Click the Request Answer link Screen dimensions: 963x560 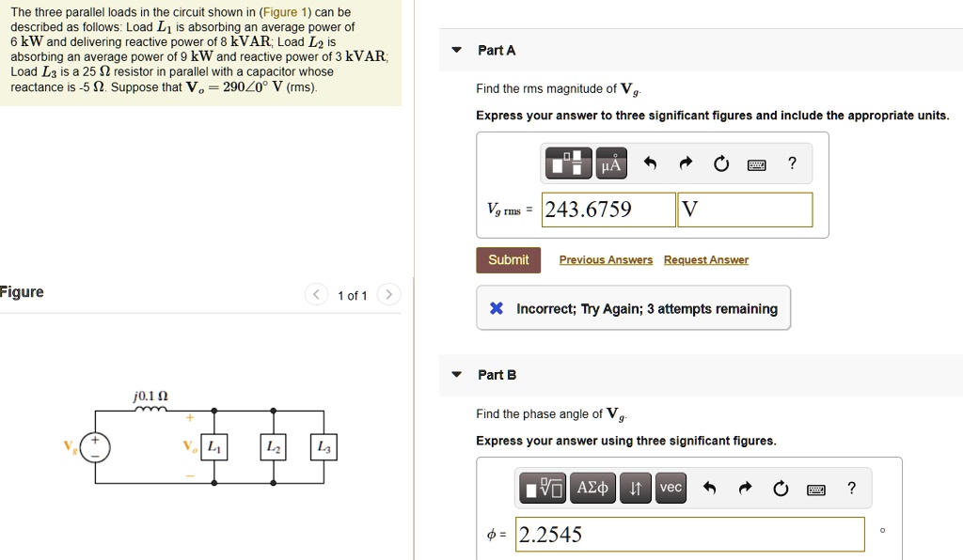(706, 259)
